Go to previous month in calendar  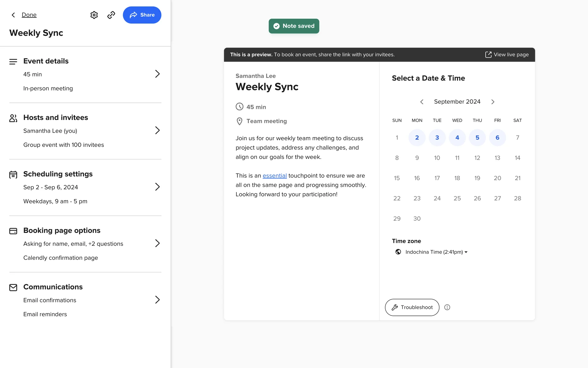422,102
